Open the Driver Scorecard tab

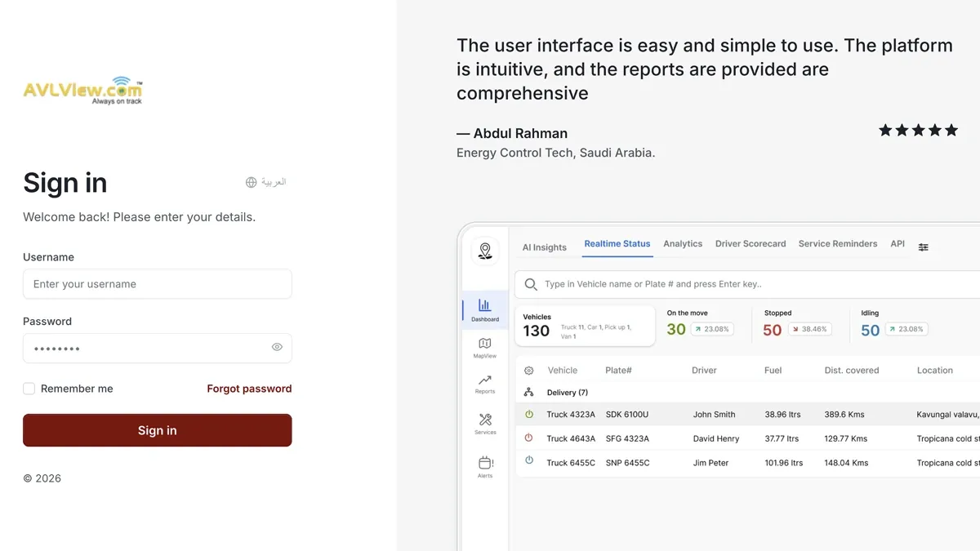tap(751, 244)
